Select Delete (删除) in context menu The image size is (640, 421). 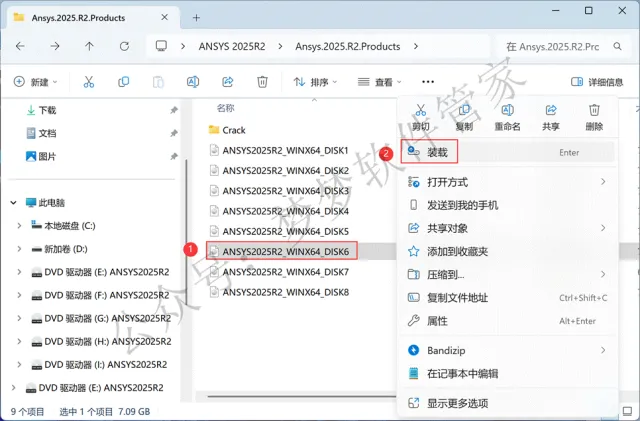pos(594,118)
